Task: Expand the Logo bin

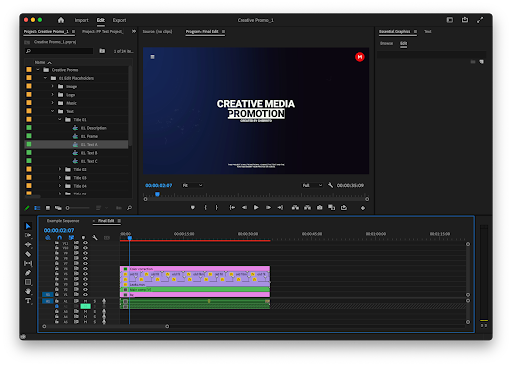Action: (x=52, y=95)
